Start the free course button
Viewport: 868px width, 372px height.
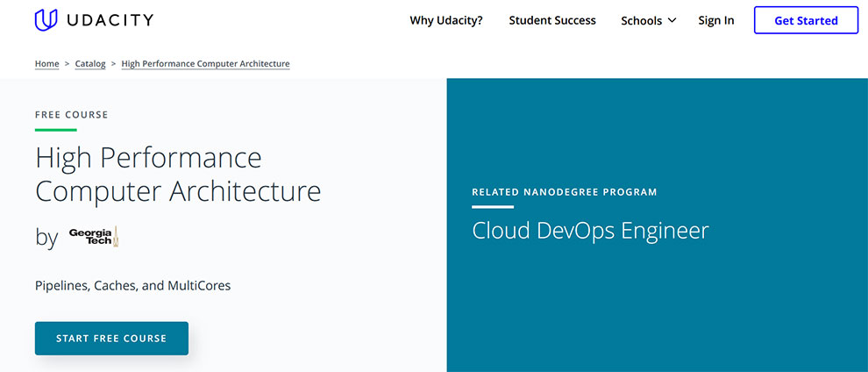coord(111,339)
